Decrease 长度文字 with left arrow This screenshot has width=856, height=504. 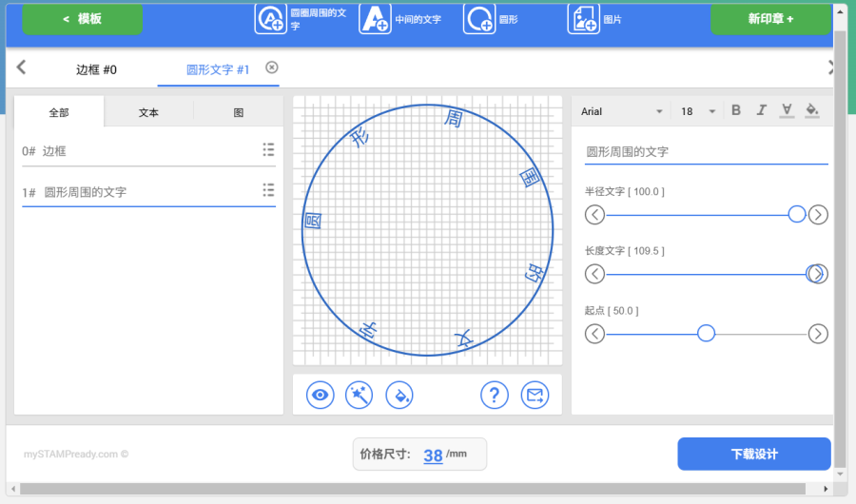coord(594,274)
